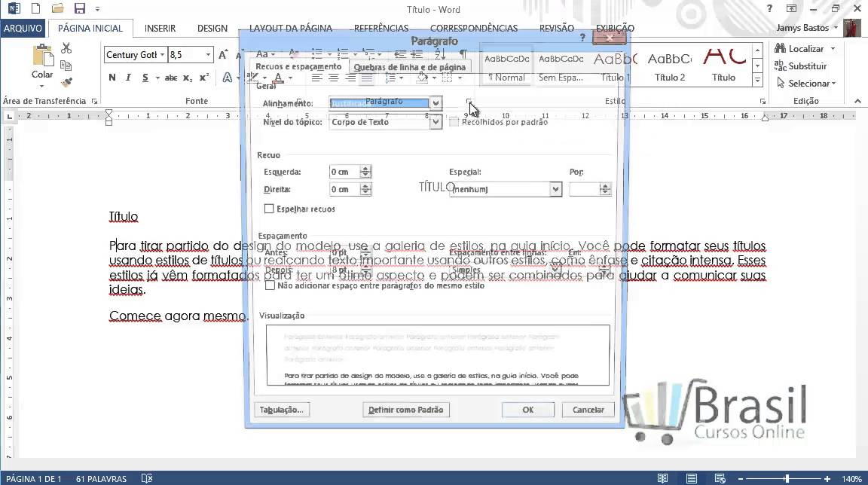Click the scissors cut icon

[66, 49]
